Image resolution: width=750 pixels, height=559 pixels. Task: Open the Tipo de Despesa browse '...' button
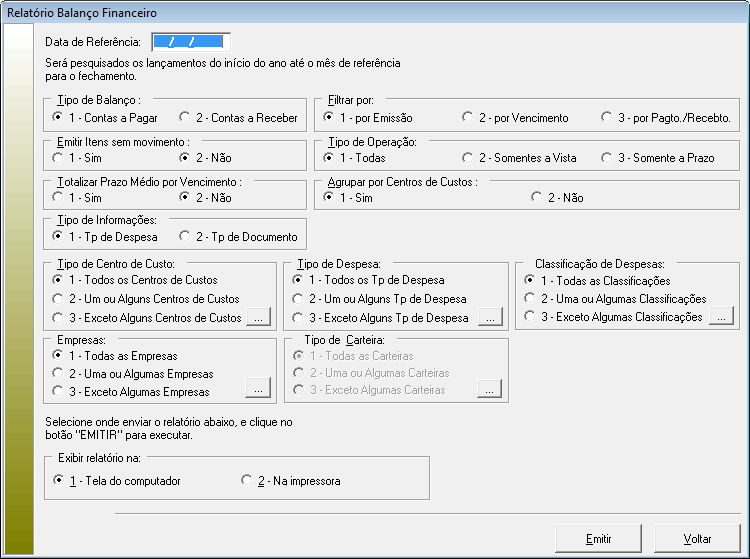click(x=489, y=318)
